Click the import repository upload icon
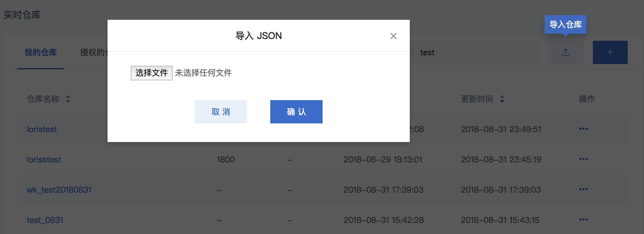The width and height of the screenshot is (644, 234). click(566, 52)
